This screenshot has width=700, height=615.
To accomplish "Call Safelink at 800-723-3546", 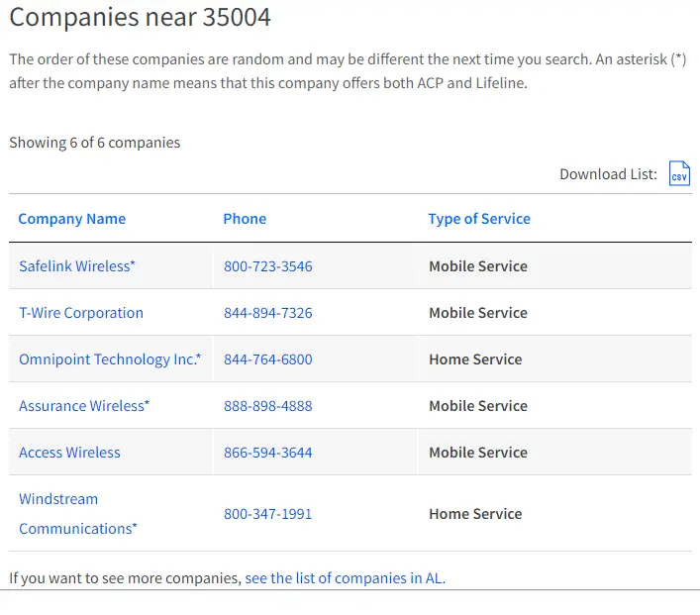I will click(268, 266).
